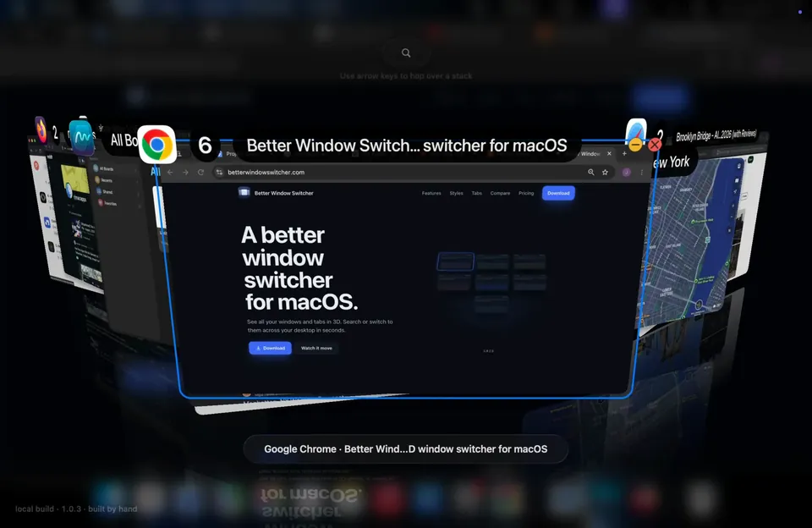812x528 pixels.
Task: Select the Google Chrome app icon
Action: click(x=157, y=145)
